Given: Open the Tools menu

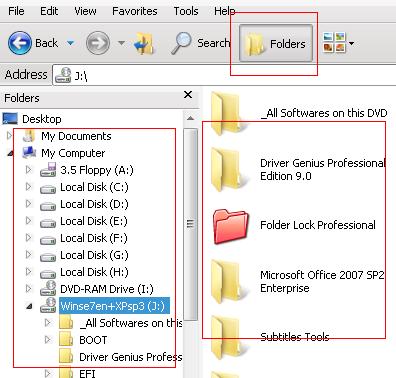Looking at the screenshot, I should point(186,11).
